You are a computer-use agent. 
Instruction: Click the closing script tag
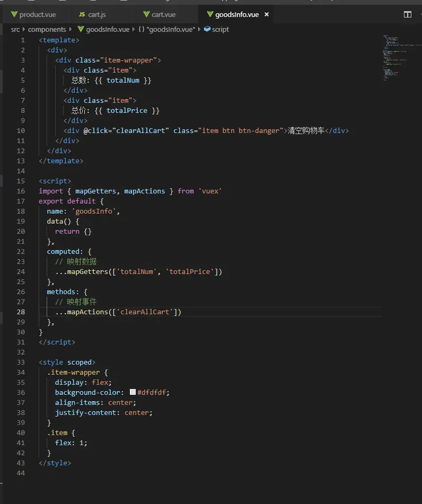click(x=57, y=342)
